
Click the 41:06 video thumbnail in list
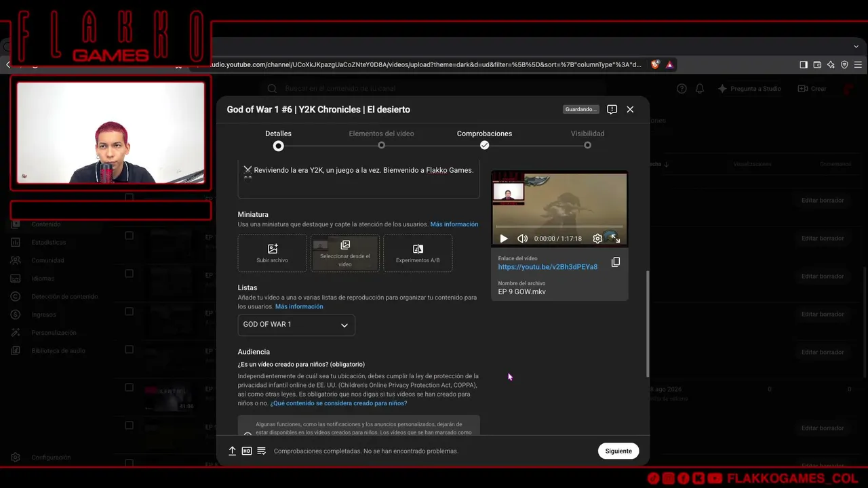tap(169, 399)
